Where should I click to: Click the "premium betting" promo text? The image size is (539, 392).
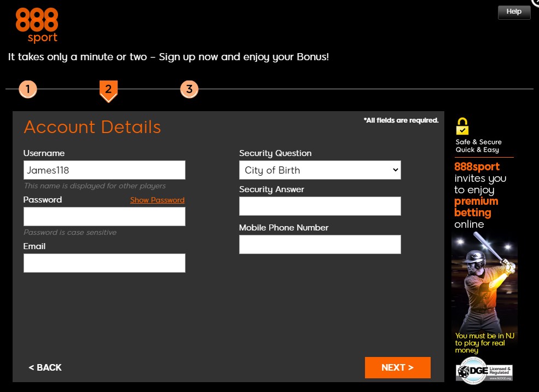pos(476,206)
